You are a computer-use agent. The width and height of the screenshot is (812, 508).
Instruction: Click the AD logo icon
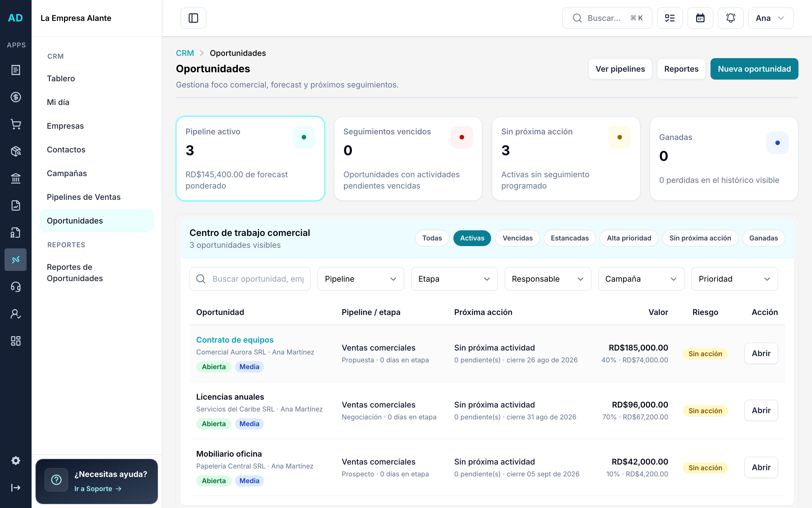(x=16, y=18)
